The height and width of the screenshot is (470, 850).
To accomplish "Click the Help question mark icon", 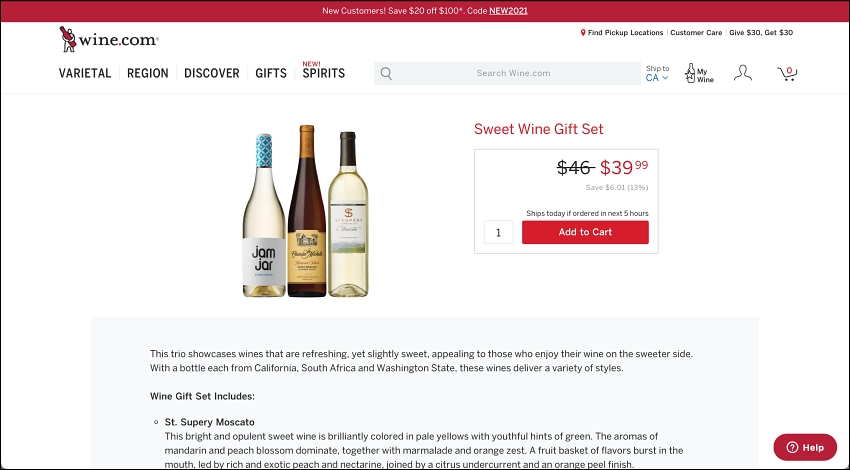I will pos(792,447).
